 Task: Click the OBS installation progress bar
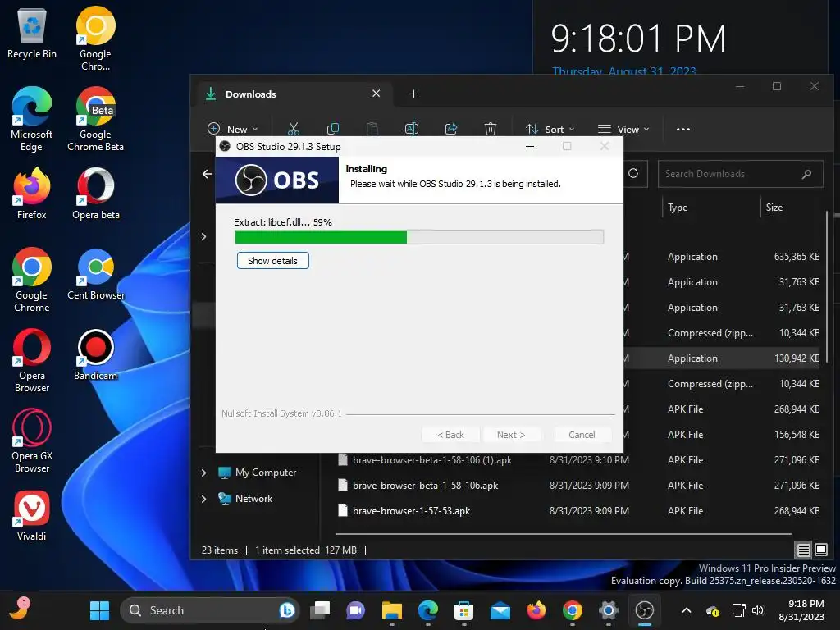click(x=419, y=237)
